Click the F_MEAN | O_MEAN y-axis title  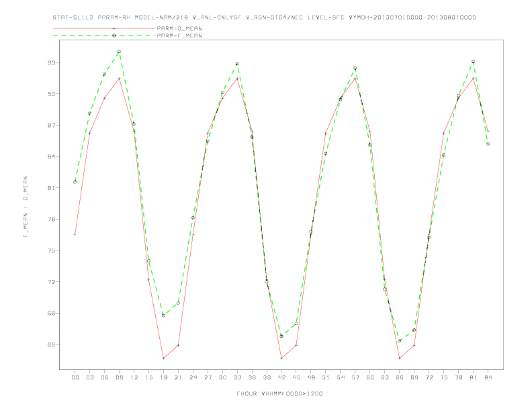coord(26,207)
